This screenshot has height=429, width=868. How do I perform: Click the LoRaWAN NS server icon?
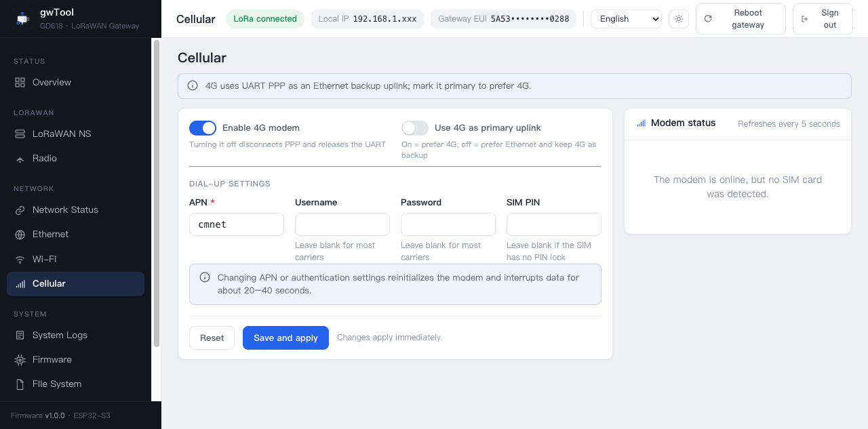(20, 134)
